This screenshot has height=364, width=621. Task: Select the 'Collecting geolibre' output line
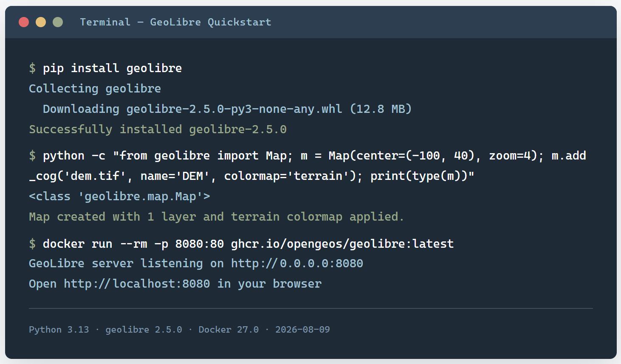coord(95,89)
